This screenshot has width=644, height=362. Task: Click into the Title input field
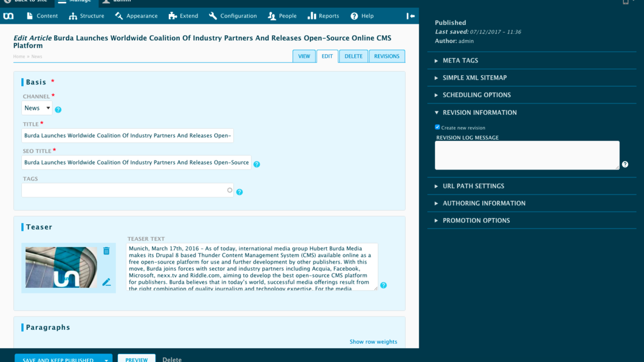128,135
